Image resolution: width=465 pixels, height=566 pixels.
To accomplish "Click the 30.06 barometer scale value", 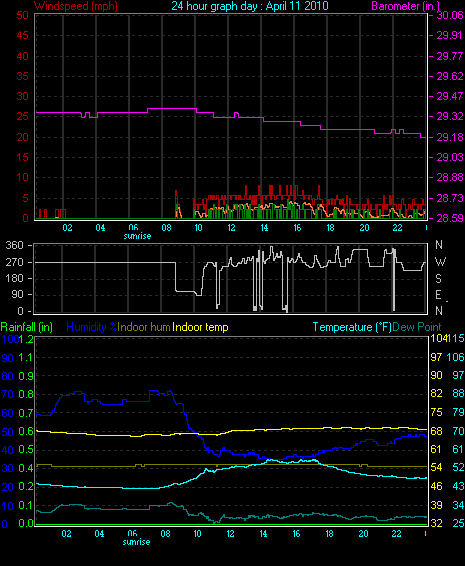I will point(450,15).
